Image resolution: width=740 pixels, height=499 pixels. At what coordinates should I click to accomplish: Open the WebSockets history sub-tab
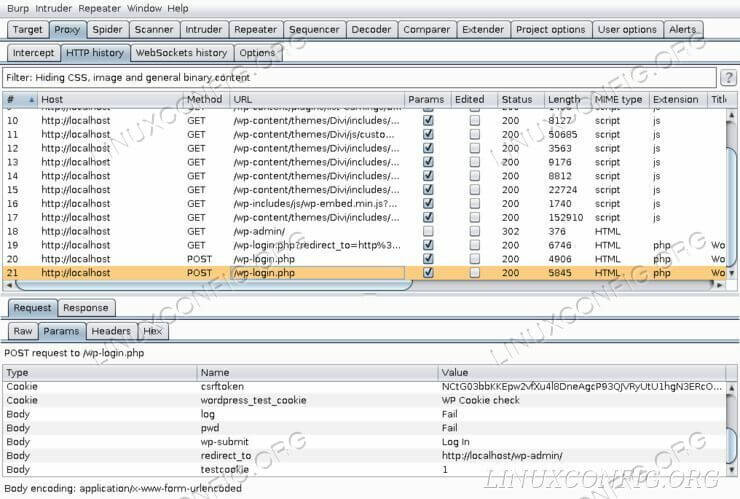[x=182, y=53]
